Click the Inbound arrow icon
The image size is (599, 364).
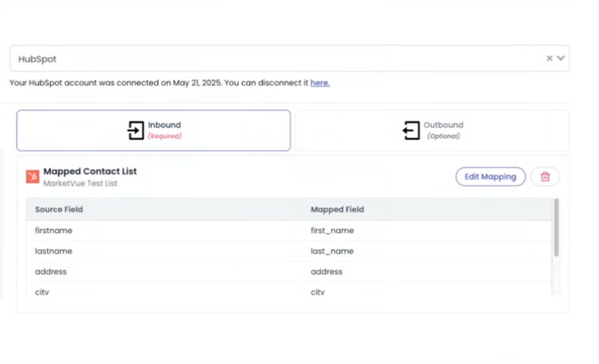[136, 130]
